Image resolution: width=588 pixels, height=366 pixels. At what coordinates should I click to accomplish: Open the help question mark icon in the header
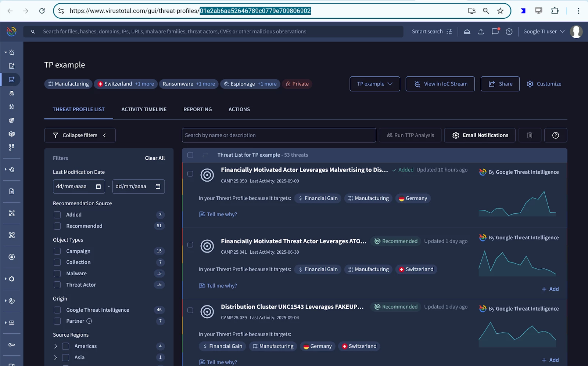point(509,32)
